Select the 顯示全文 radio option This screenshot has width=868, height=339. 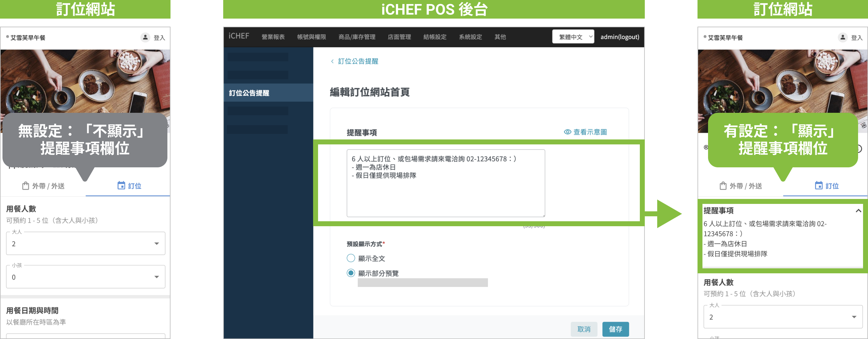click(351, 258)
